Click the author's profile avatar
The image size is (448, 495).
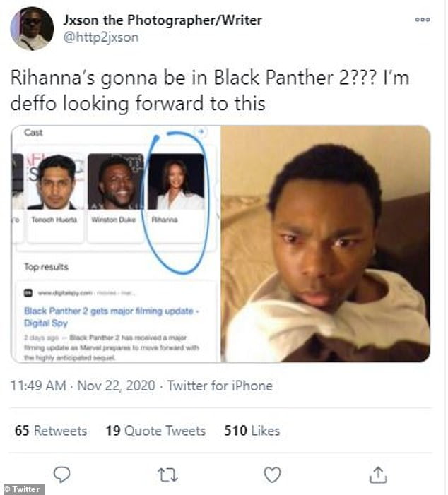tap(33, 29)
